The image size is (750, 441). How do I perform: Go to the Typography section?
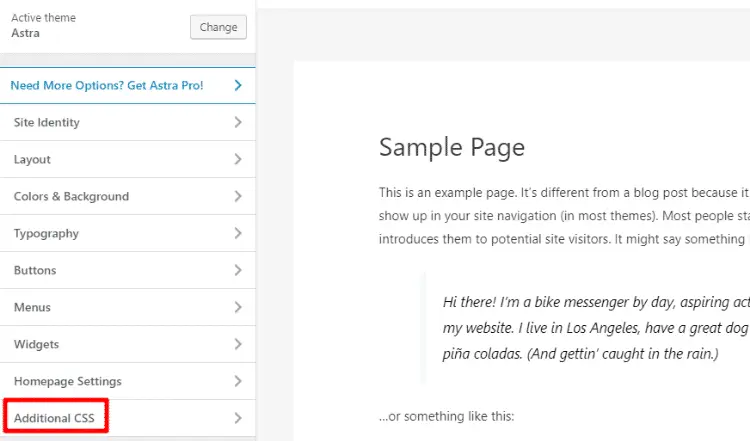coord(46,233)
